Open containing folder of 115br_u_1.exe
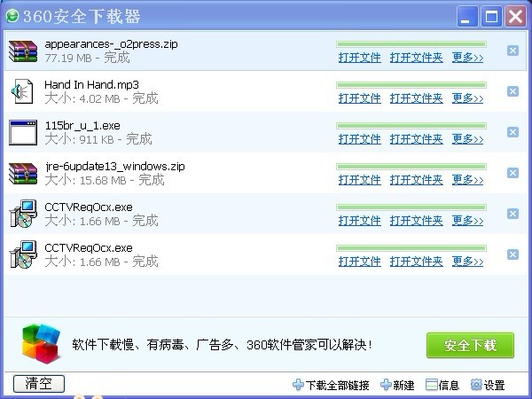The height and width of the screenshot is (399, 532). pos(417,139)
